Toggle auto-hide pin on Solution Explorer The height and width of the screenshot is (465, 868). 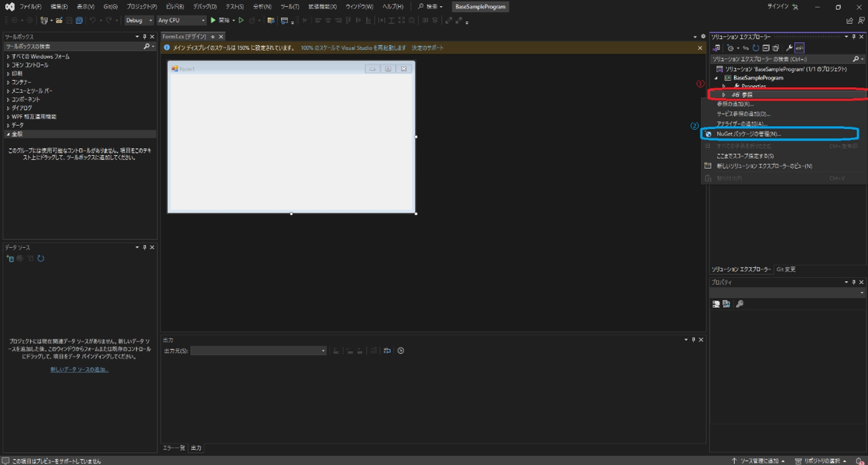pos(854,37)
